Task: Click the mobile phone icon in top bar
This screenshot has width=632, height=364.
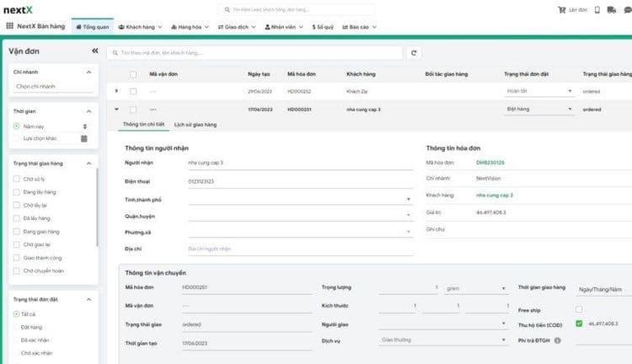Action: [x=598, y=9]
